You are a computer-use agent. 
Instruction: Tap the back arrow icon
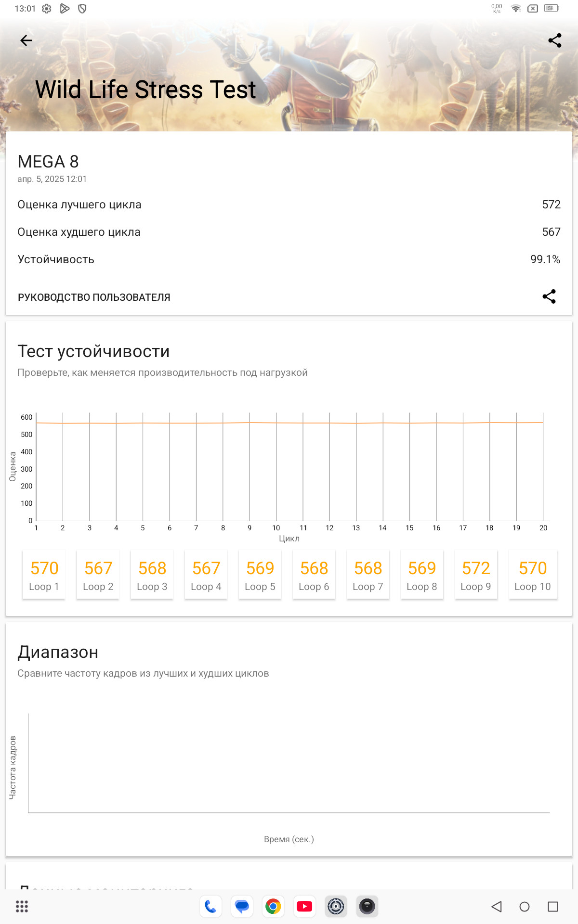click(26, 40)
